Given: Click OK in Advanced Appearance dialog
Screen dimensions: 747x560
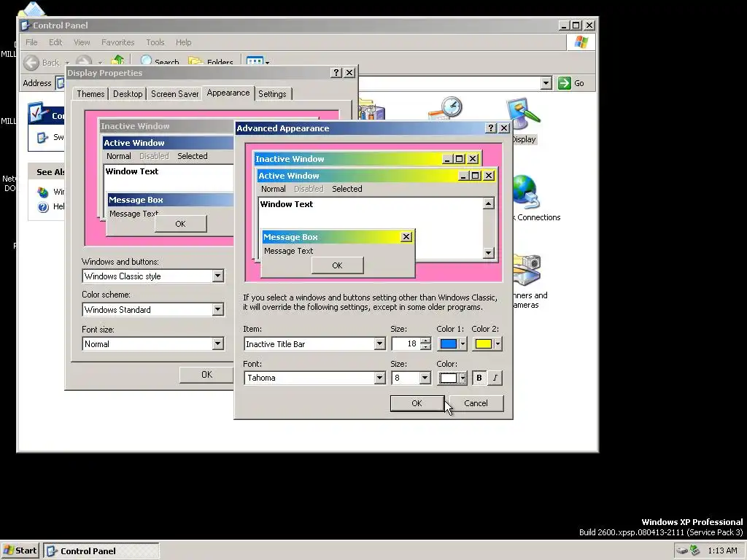Looking at the screenshot, I should pyautogui.click(x=417, y=402).
